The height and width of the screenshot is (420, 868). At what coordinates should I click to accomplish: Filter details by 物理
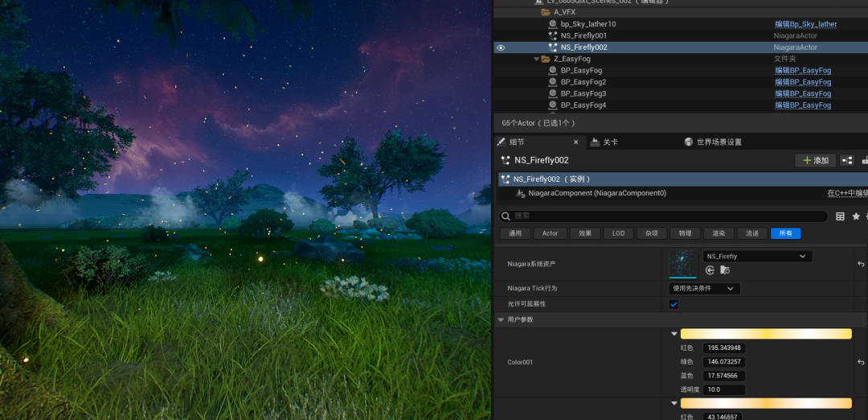click(685, 234)
